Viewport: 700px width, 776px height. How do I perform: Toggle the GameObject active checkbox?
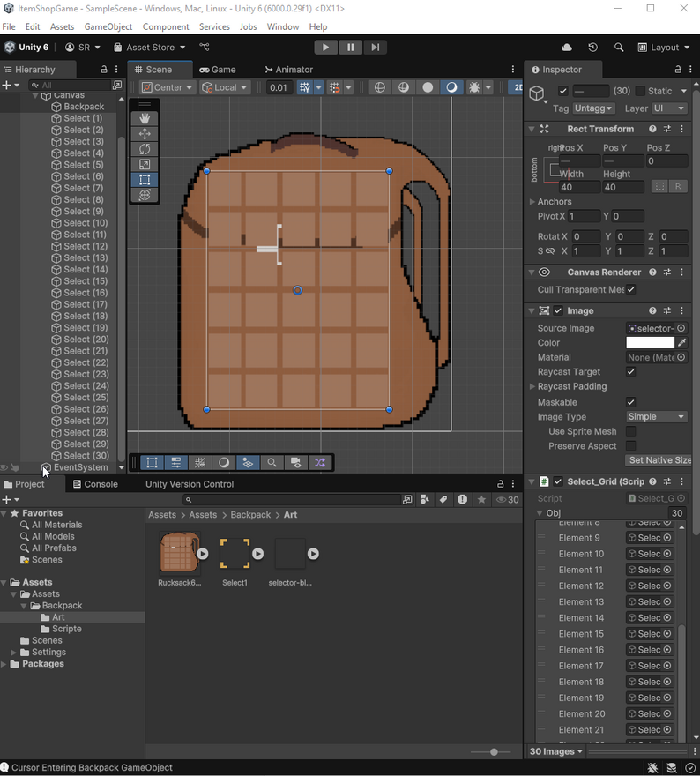(x=562, y=91)
